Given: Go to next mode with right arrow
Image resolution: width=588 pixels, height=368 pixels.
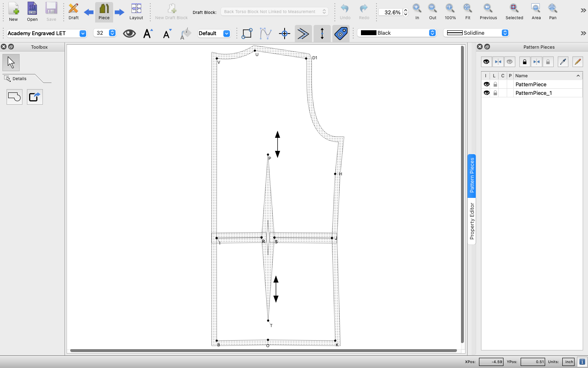Looking at the screenshot, I should point(119,12).
